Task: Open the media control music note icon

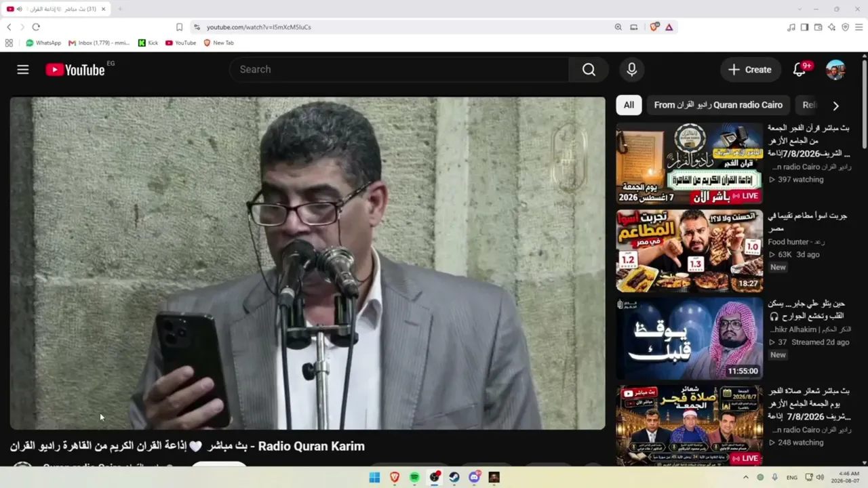Action: pos(791,27)
